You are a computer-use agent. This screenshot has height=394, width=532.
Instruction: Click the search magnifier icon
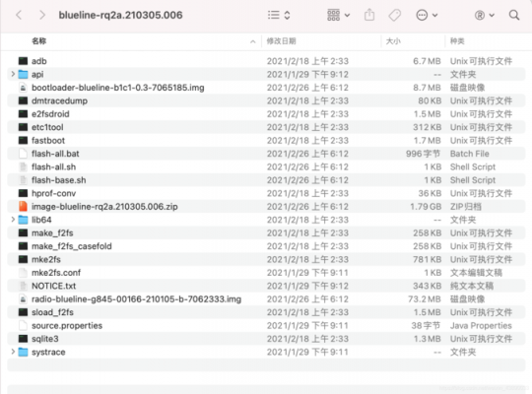(514, 15)
